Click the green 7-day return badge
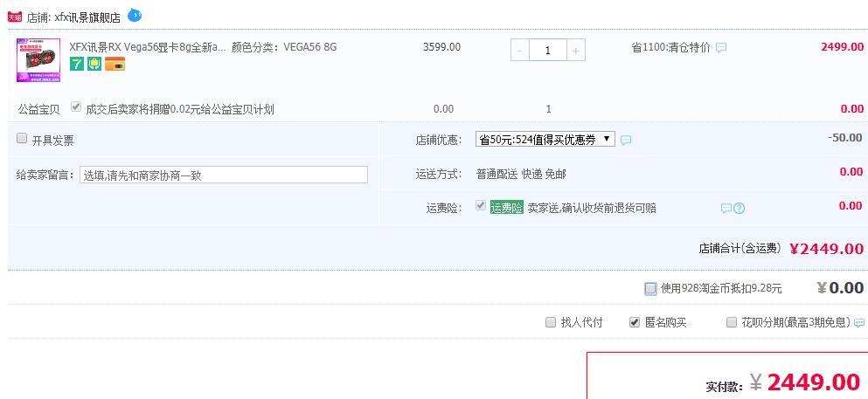 (x=77, y=64)
